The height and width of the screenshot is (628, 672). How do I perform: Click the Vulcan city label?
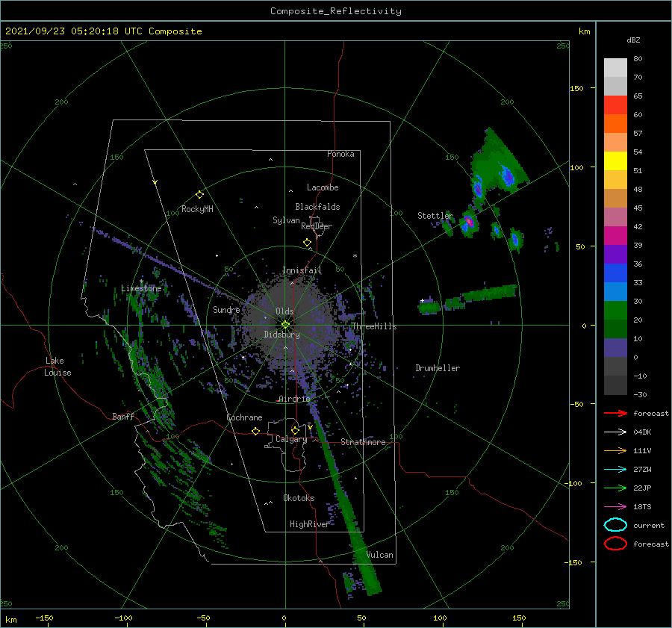tap(380, 555)
